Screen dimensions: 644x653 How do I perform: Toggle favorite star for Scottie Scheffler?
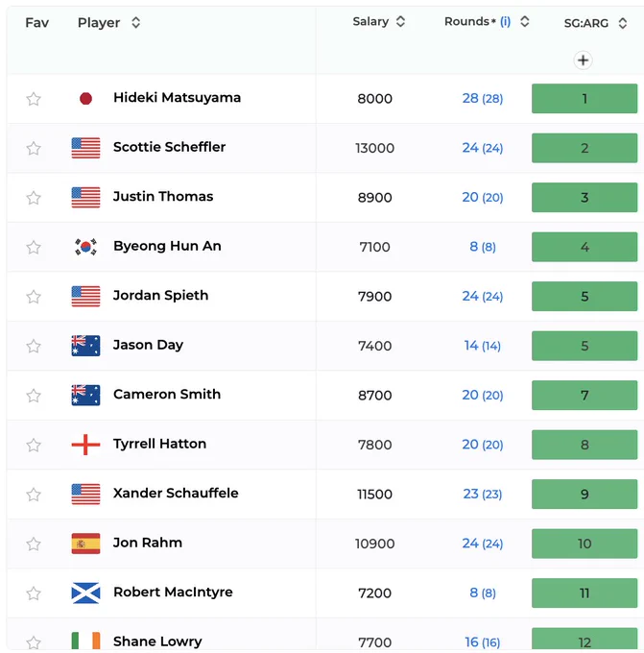point(34,148)
